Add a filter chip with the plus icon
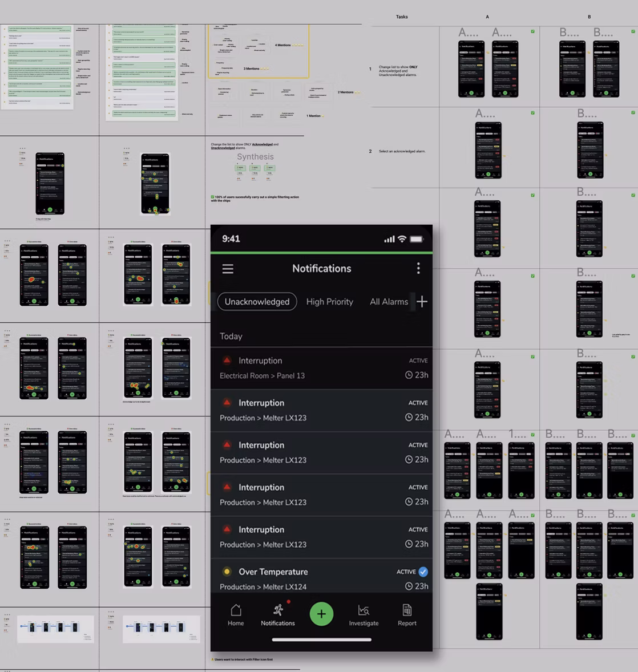The height and width of the screenshot is (672, 638). (422, 302)
